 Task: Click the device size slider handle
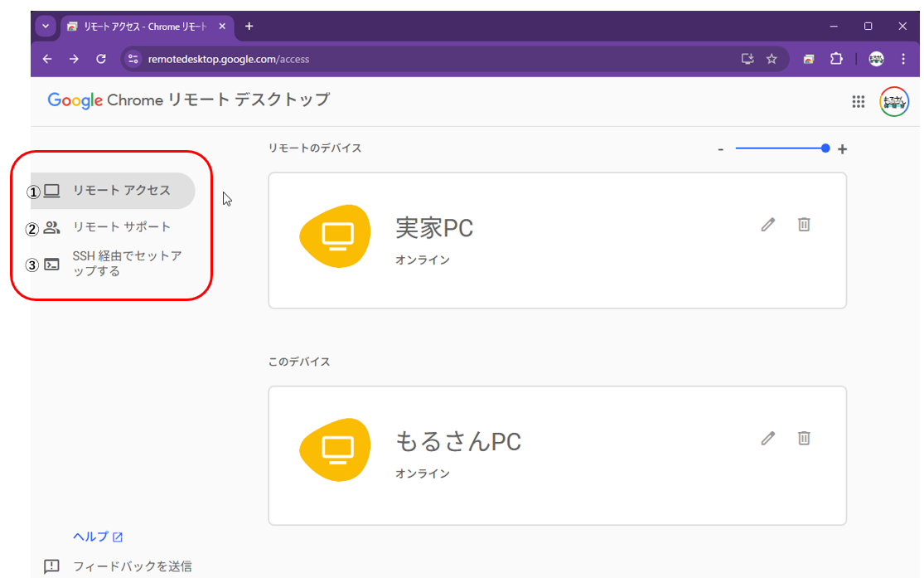[825, 148]
